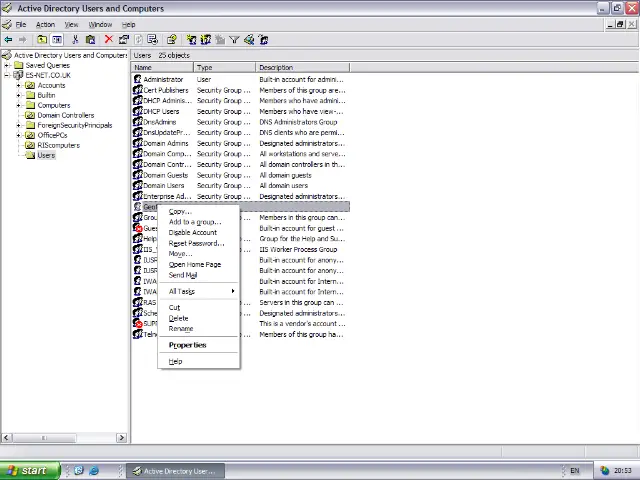Click the Cut scissors toolbar icon
This screenshot has width=640, height=480.
tap(75, 40)
